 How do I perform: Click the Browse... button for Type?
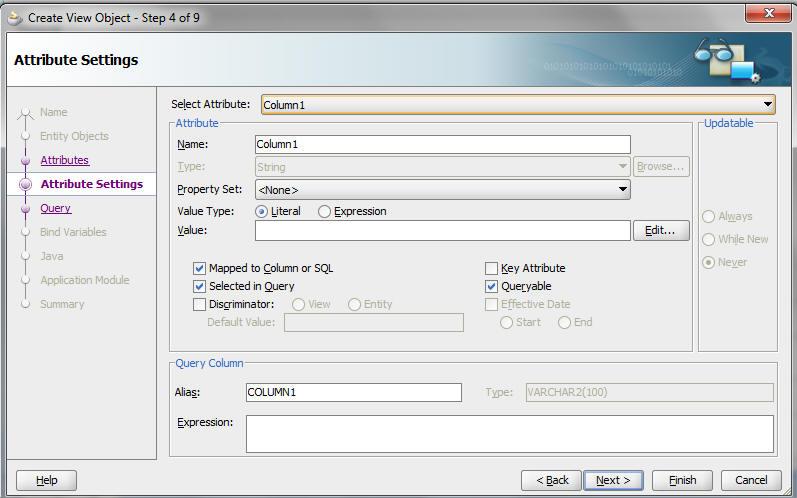click(661, 167)
